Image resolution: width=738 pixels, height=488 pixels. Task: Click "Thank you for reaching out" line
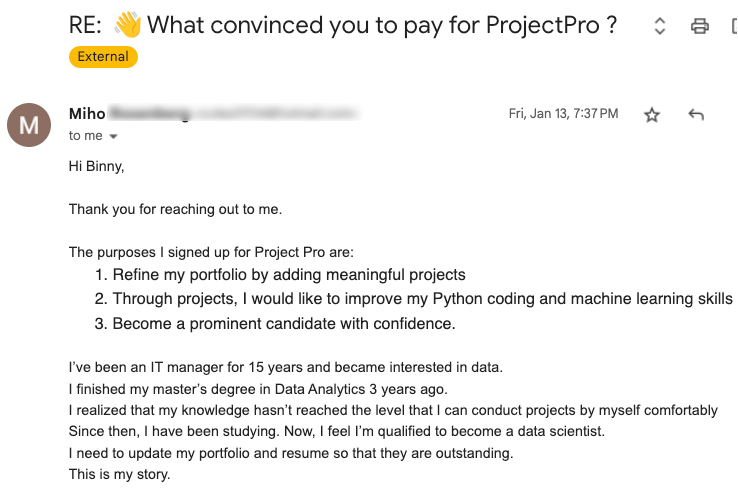click(175, 209)
